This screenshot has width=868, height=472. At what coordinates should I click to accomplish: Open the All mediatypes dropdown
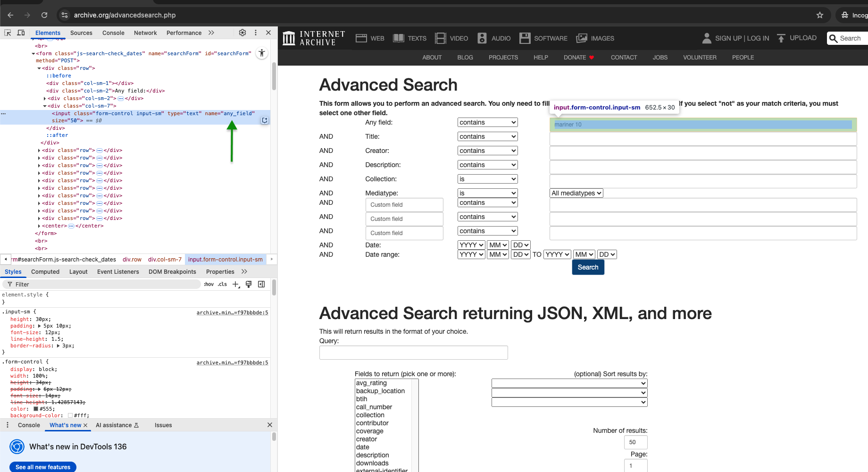click(576, 193)
